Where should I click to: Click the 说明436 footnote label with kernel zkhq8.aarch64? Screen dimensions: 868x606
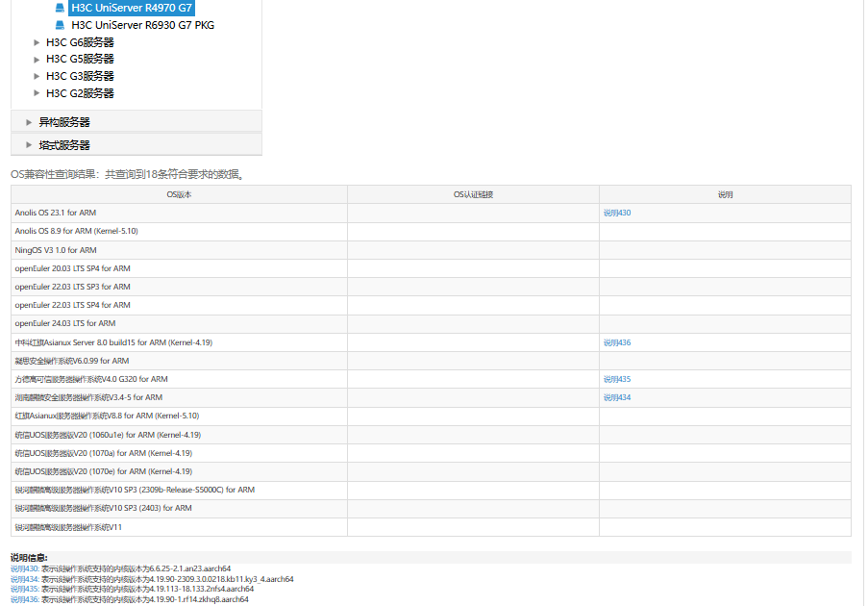25,599
